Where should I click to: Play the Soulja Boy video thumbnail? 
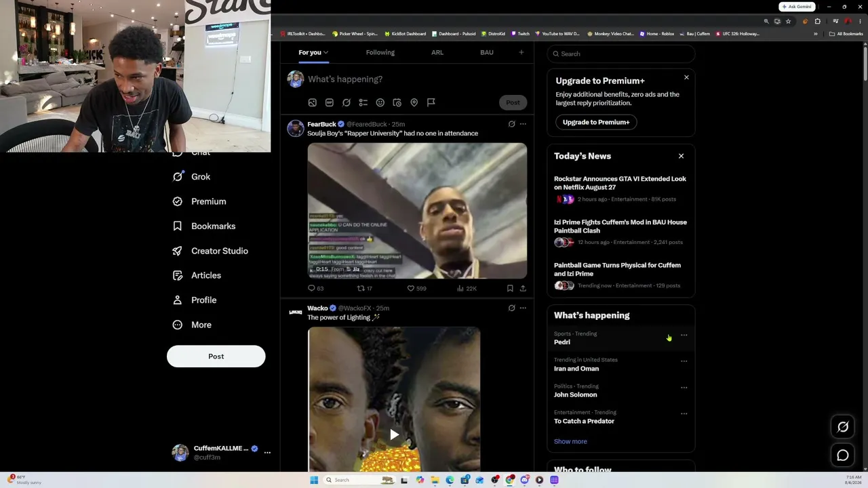click(417, 210)
